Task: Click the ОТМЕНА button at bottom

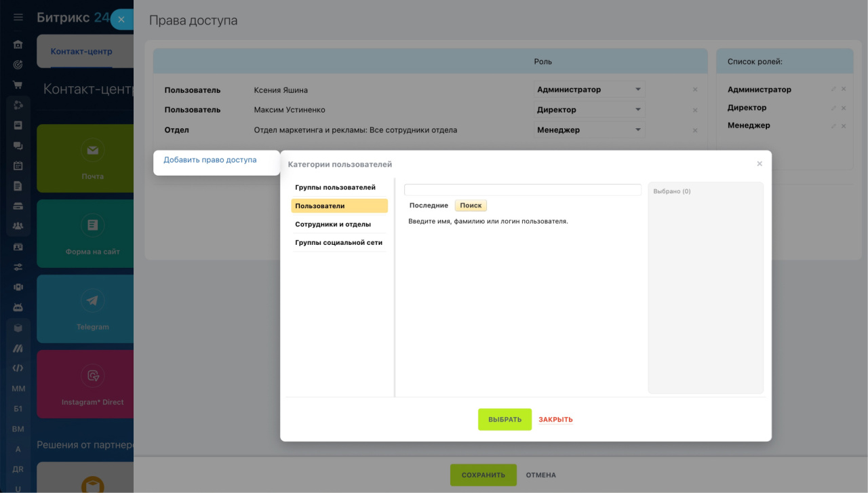Action: (x=540, y=475)
